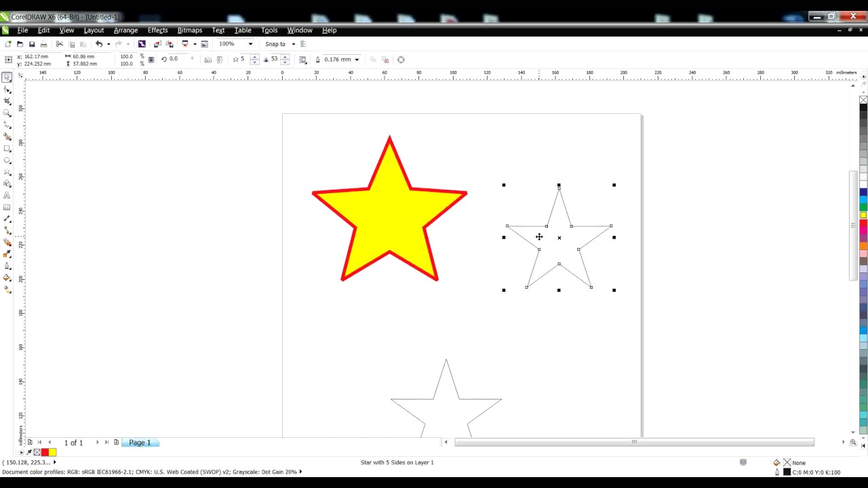The height and width of the screenshot is (488, 868).
Task: Open the zoom level dropdown
Action: coord(250,44)
